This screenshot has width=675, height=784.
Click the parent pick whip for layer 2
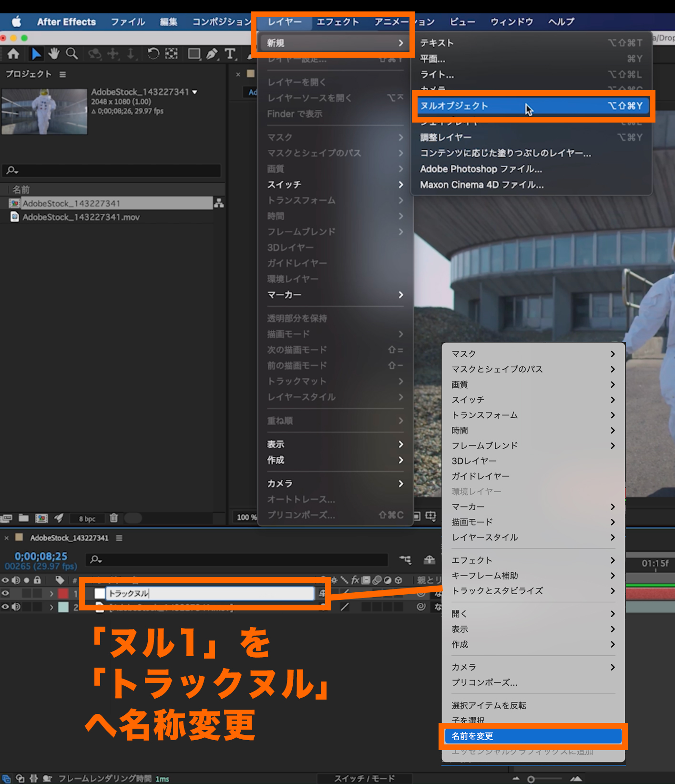(x=421, y=607)
